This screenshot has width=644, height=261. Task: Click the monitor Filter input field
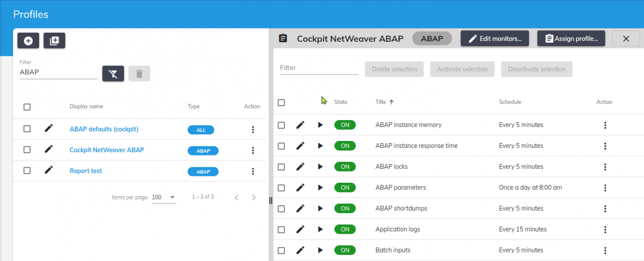point(319,68)
